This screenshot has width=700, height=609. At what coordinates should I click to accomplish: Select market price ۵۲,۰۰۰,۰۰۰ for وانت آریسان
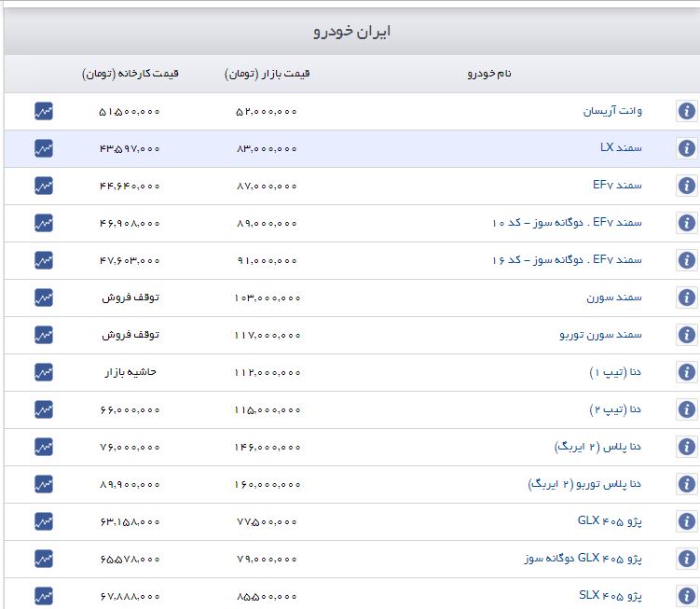click(x=266, y=111)
